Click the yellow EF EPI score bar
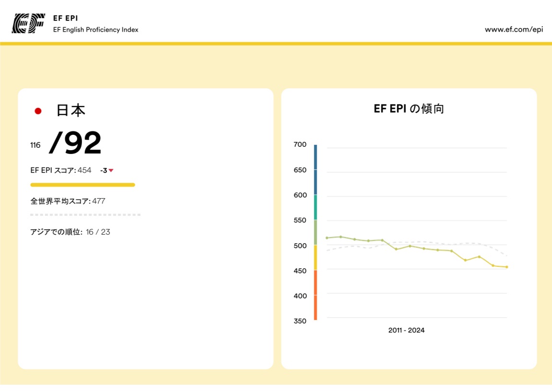This screenshot has height=392, width=552. click(83, 185)
